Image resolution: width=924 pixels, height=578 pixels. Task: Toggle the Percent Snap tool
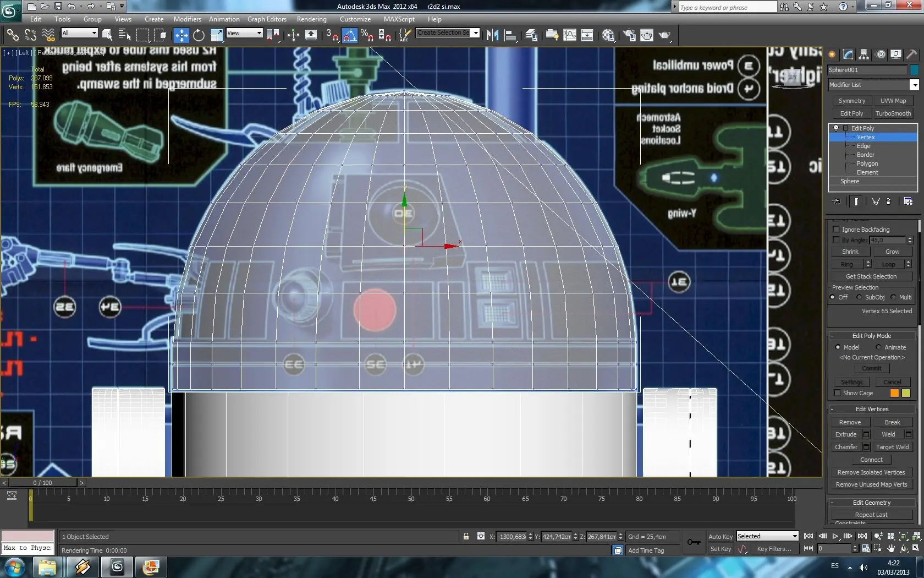tap(367, 35)
